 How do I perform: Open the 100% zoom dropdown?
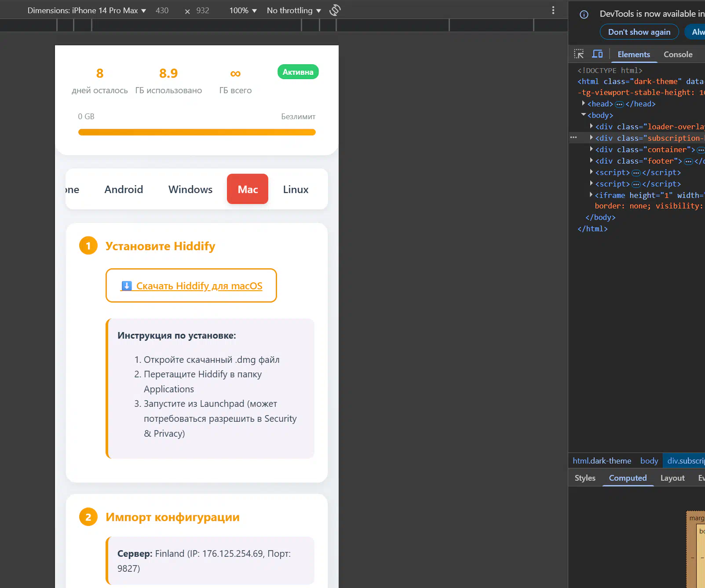point(243,10)
